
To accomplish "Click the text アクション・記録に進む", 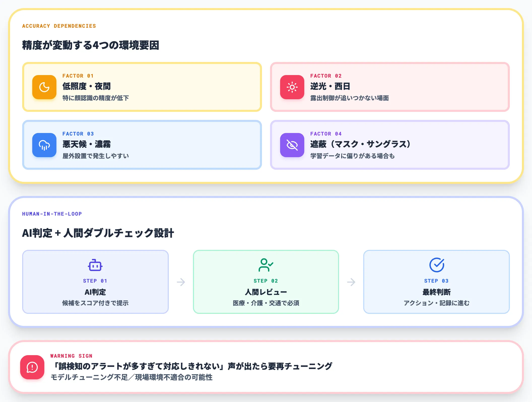I will click(437, 303).
